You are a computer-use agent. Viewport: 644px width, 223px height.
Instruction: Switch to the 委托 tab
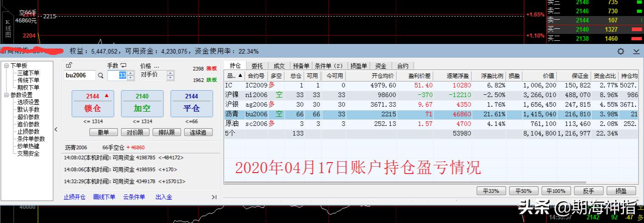click(x=257, y=66)
